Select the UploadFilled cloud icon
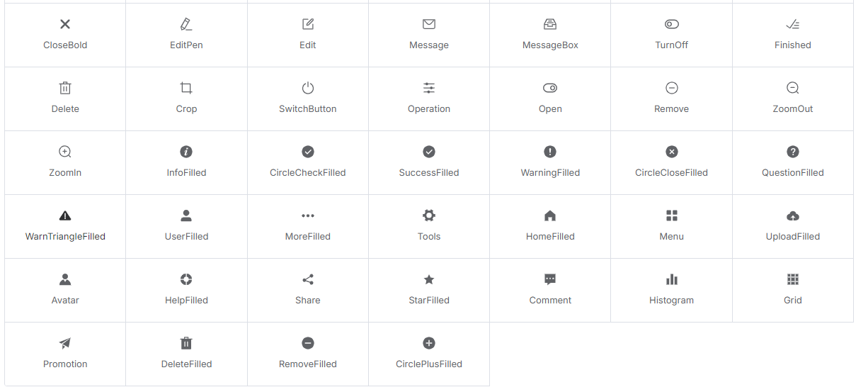 (x=793, y=215)
